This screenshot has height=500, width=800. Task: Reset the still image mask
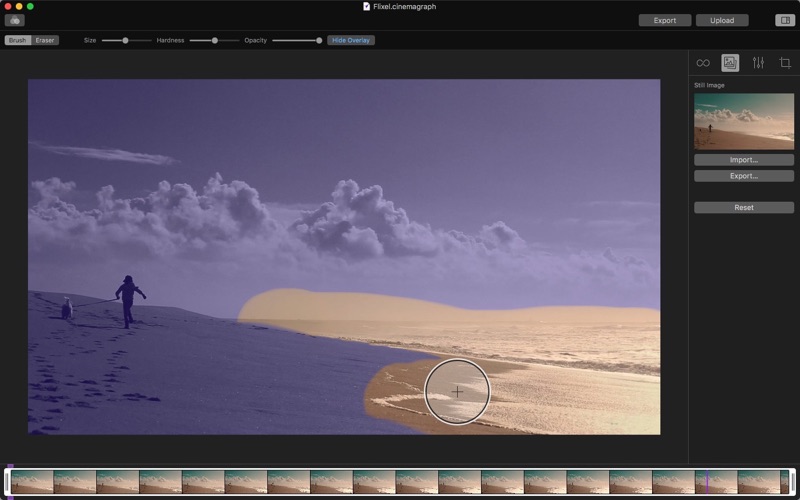coord(744,208)
